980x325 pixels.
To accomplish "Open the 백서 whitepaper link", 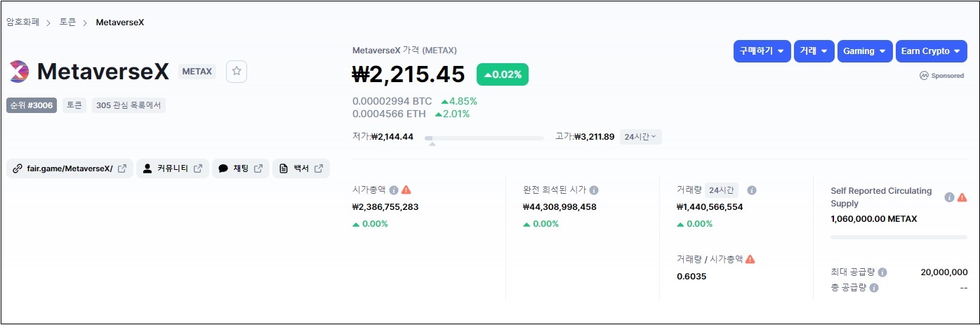I will tap(300, 168).
